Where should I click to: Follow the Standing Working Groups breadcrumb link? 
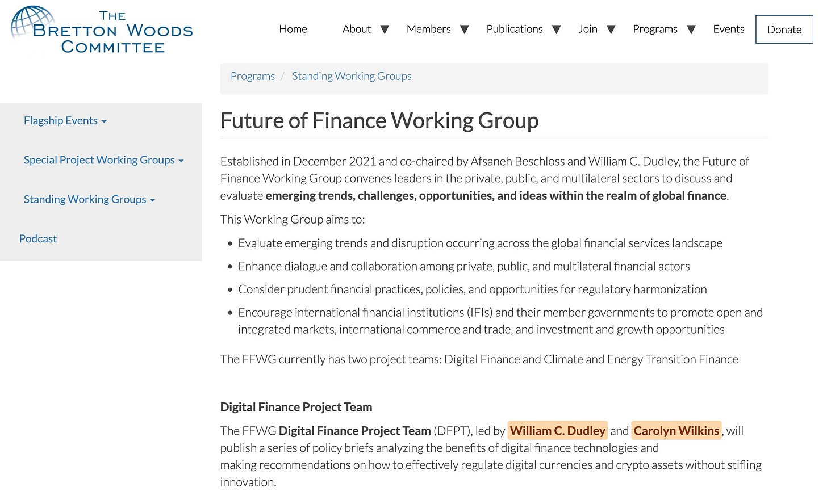point(352,76)
